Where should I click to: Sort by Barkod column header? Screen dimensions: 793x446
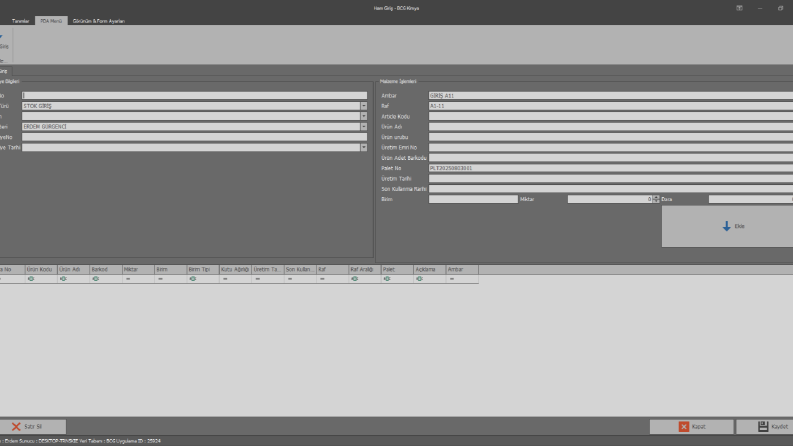[x=106, y=270]
